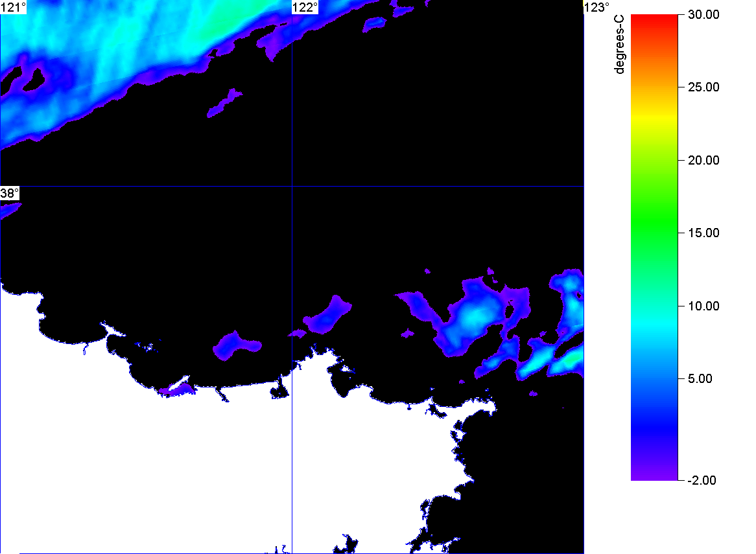Viewport: 756px width, 554px height.
Task: Click the 15.00 colorbar value
Action: pyautogui.click(x=703, y=233)
